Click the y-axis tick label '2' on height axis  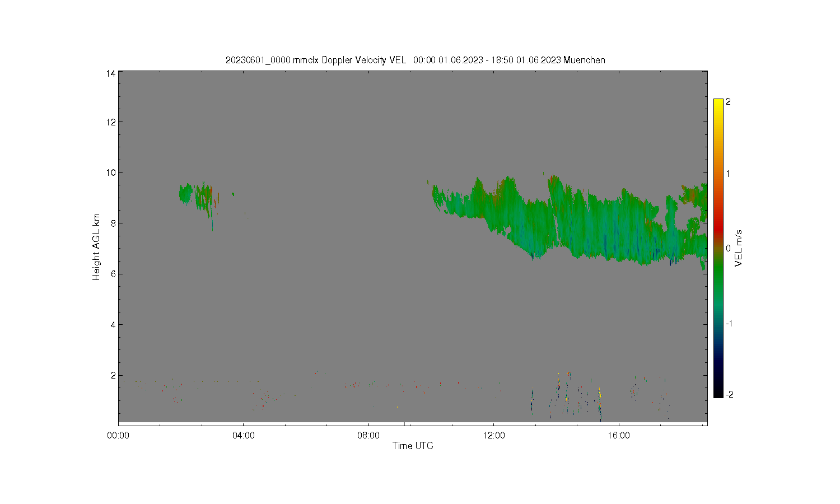click(113, 375)
